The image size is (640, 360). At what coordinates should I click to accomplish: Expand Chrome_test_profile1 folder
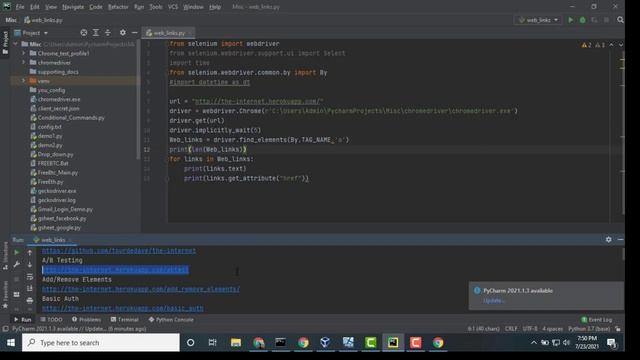pos(24,53)
